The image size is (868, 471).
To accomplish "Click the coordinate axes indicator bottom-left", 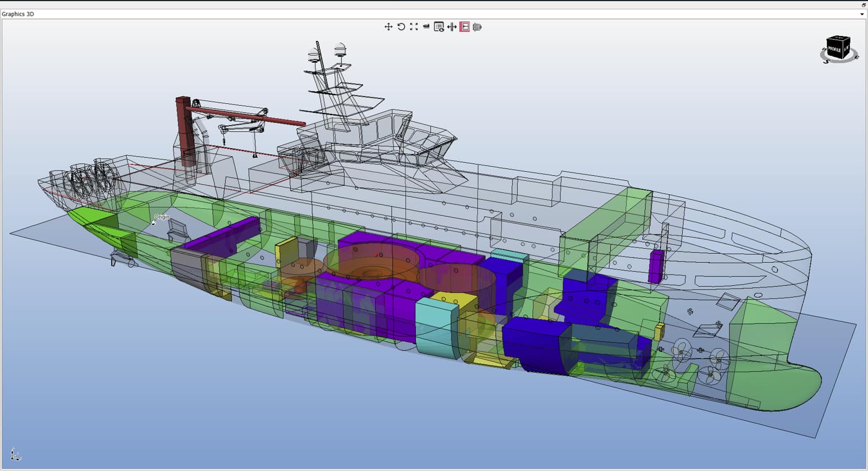I will (x=15, y=454).
